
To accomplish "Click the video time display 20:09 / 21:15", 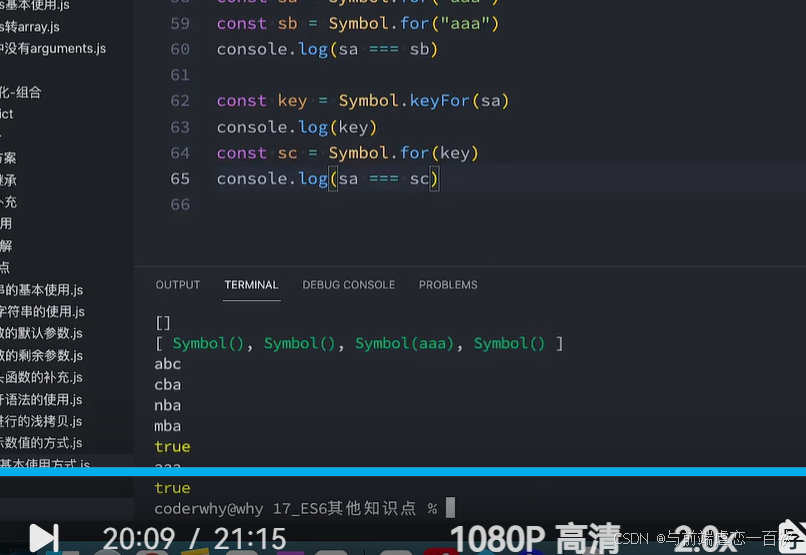I will tap(194, 539).
